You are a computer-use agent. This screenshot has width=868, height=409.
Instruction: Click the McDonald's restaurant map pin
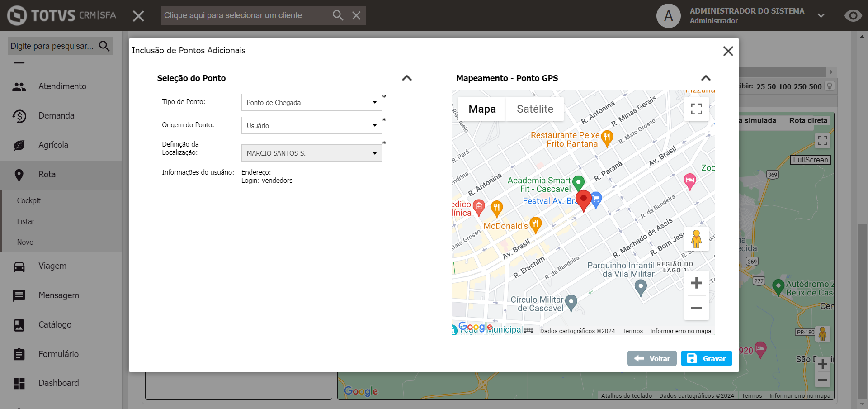[x=536, y=224]
